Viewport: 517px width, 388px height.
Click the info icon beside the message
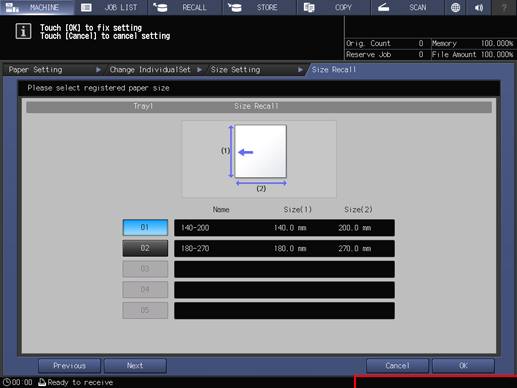click(x=23, y=31)
